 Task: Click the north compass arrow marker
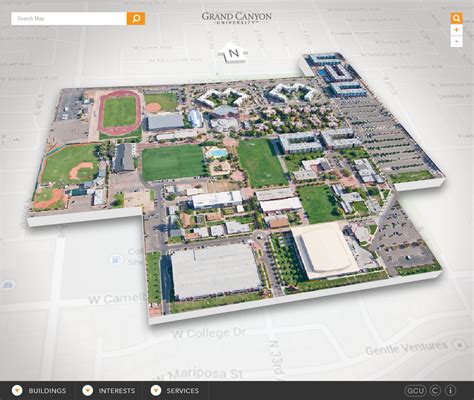(233, 53)
